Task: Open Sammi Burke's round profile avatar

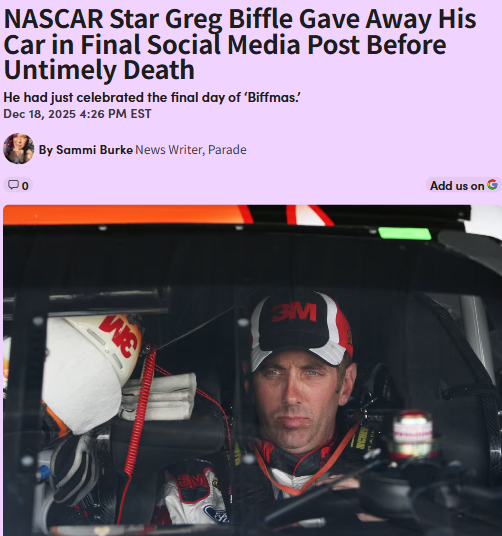Action: (x=18, y=149)
